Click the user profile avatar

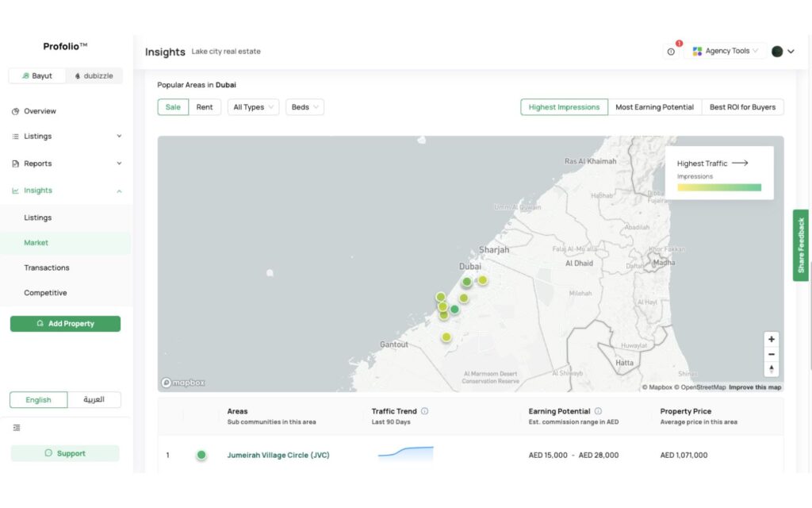pos(777,52)
